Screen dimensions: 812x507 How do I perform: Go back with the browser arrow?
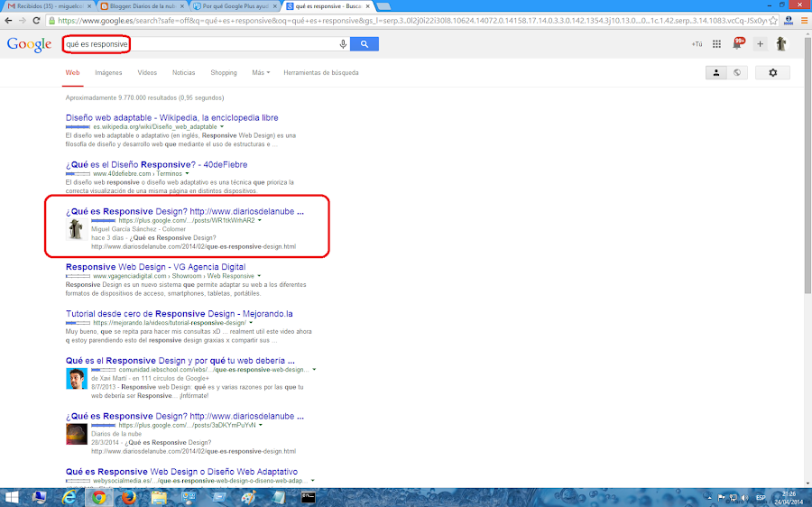coord(8,21)
